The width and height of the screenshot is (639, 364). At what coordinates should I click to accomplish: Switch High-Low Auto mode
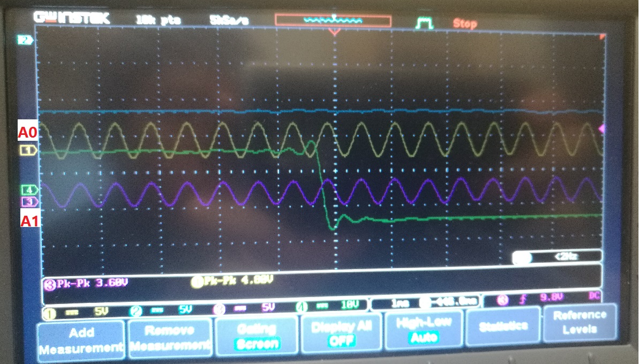pos(424,329)
